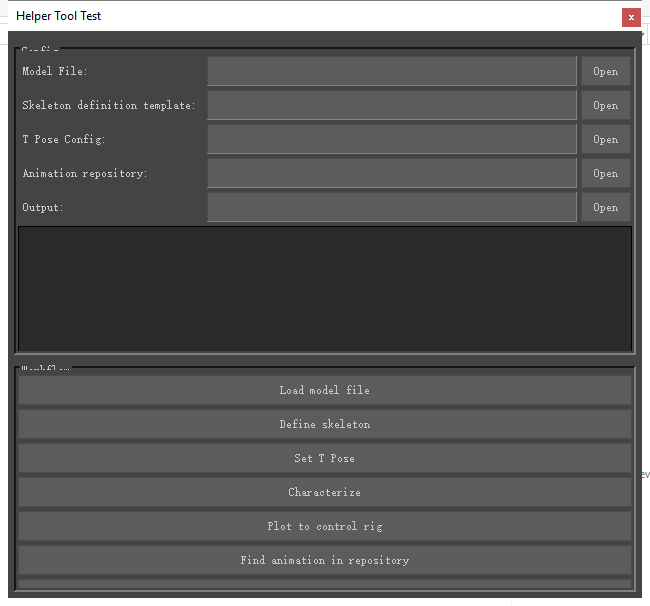
Task: Click Open button beside Output field
Action: coord(605,208)
